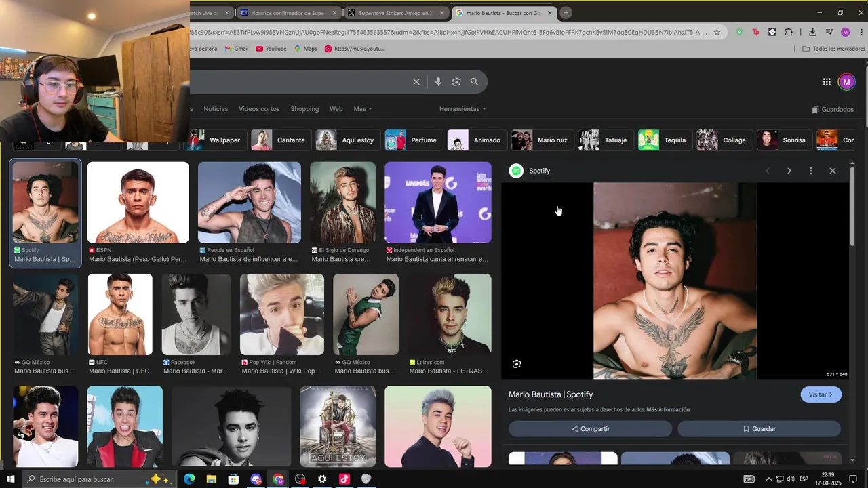Show next image in preview panel
Screen dimensions: 868x488
click(789, 171)
